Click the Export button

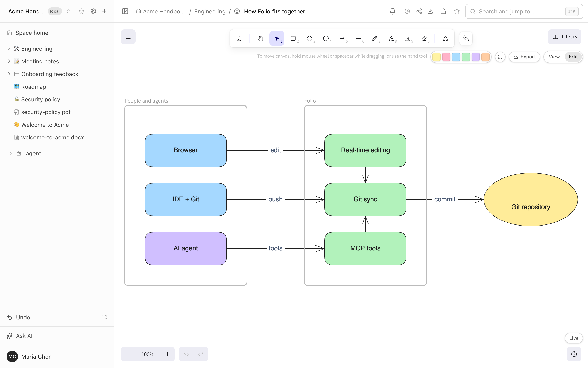524,57
